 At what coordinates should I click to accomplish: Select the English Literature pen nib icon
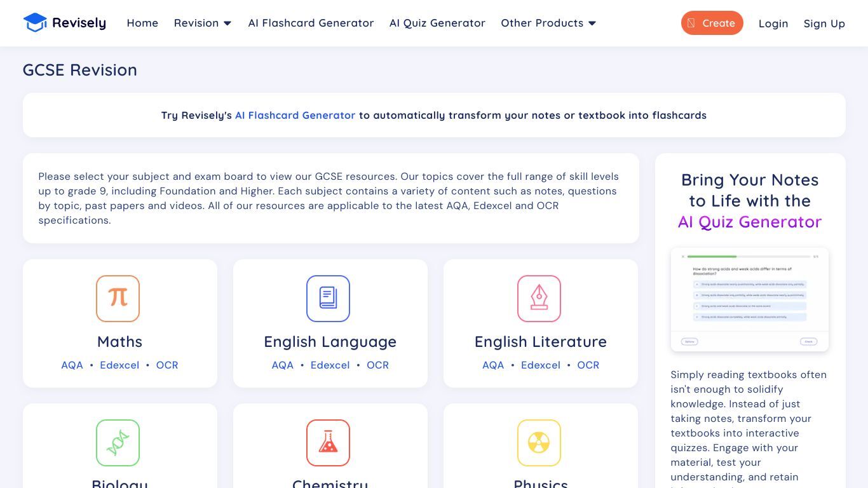click(539, 299)
